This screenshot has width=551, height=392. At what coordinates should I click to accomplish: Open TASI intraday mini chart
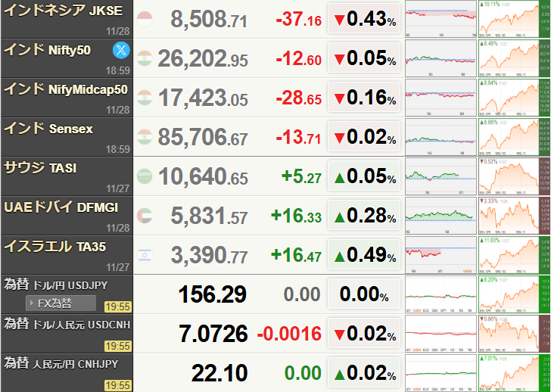(x=440, y=176)
